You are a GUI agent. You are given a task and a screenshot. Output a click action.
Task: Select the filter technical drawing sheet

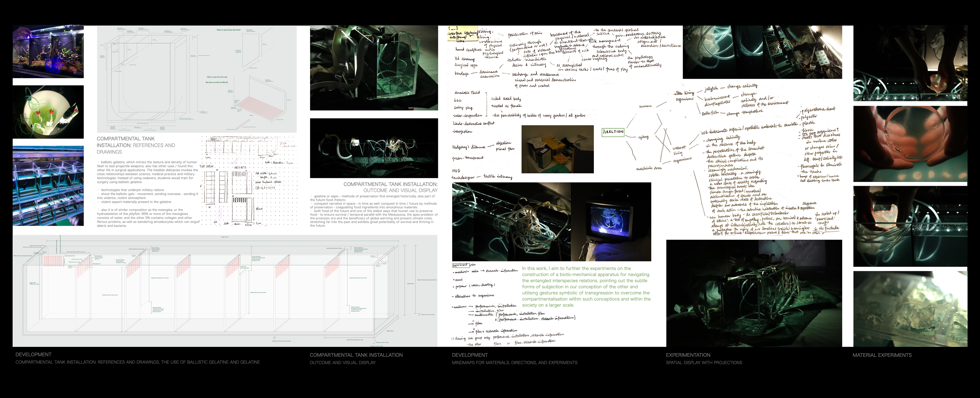(197, 79)
